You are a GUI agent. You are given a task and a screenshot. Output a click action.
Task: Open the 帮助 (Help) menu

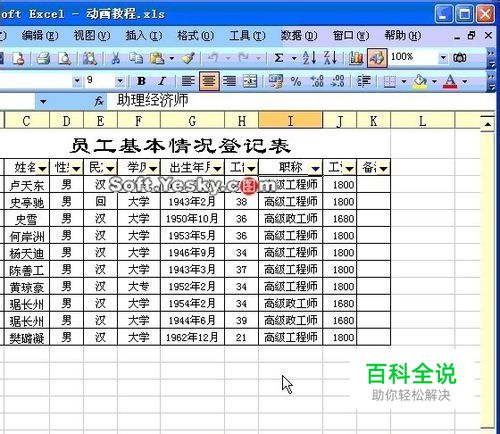tap(403, 35)
